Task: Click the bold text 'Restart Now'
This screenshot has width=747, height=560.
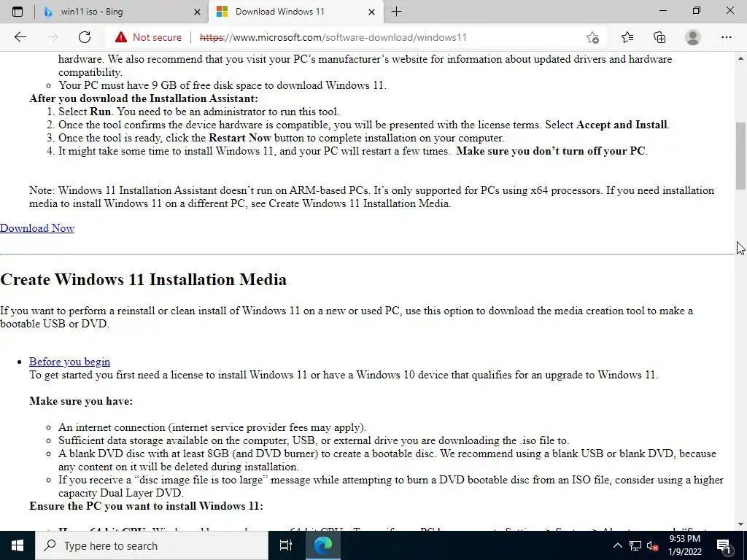Action: click(x=239, y=138)
